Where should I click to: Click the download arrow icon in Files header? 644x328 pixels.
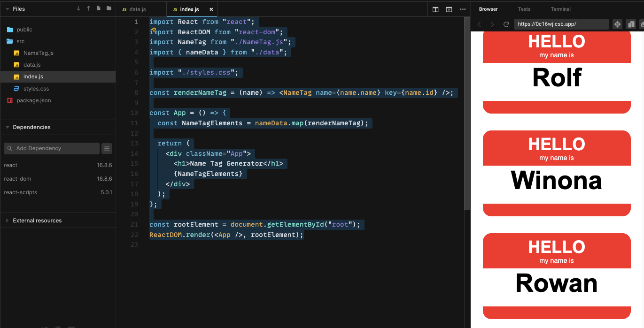78,8
